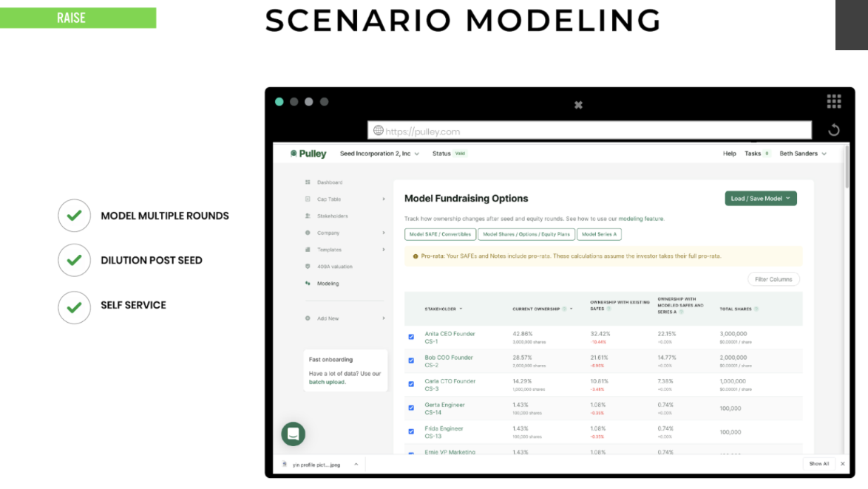Click Show All in downloads bar
The image size is (868, 489).
pos(818,464)
